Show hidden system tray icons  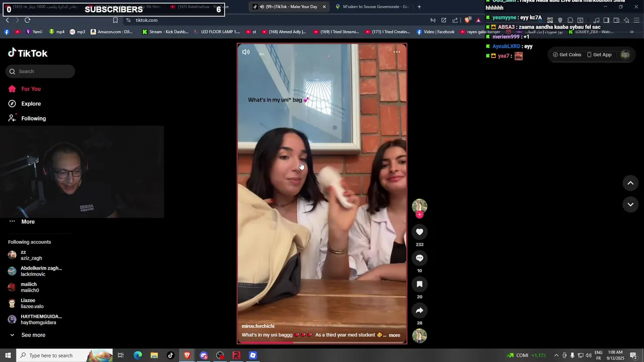coord(556,355)
